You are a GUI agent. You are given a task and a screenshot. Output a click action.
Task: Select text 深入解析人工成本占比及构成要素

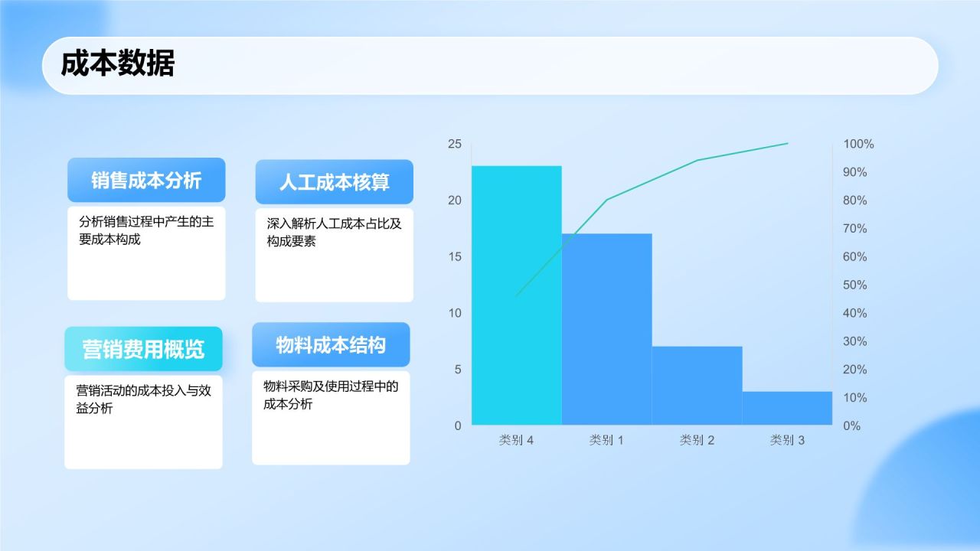click(334, 233)
